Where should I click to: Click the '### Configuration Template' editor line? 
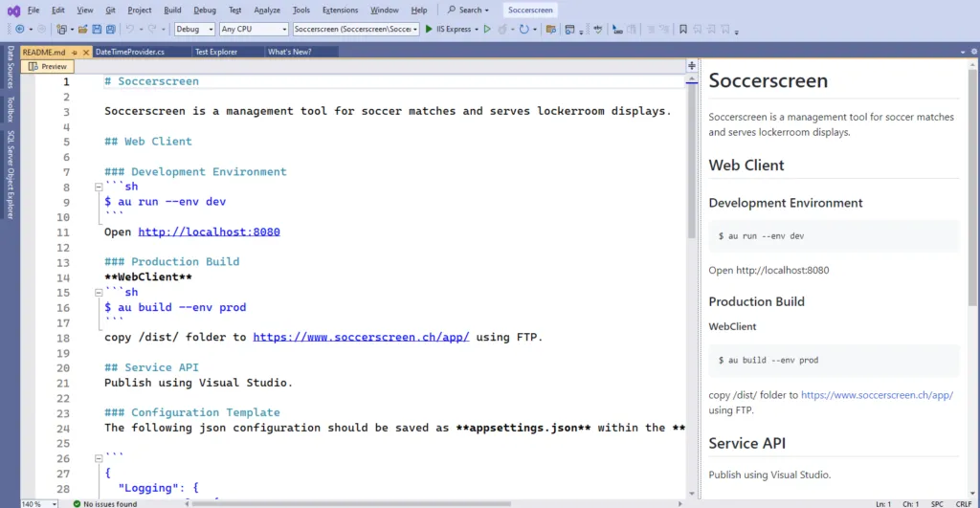tap(191, 412)
